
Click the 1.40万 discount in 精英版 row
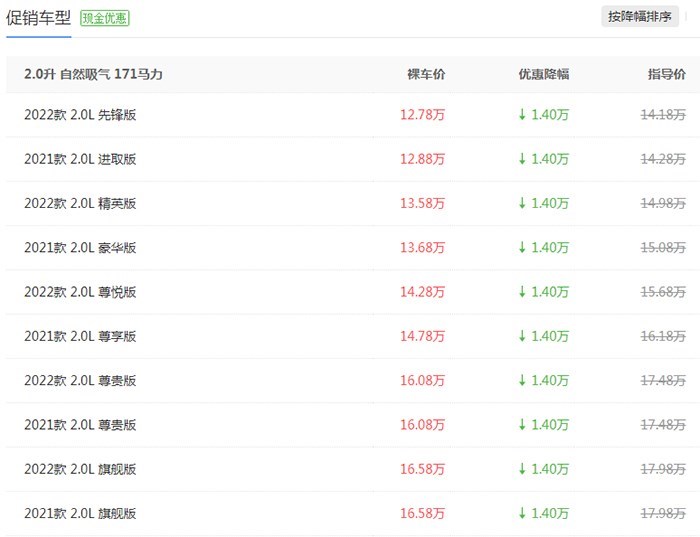point(544,203)
